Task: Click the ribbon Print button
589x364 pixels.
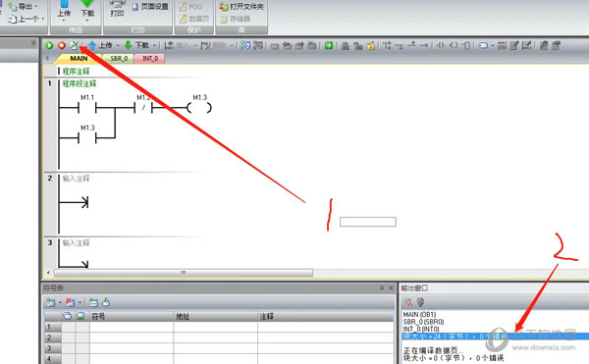Action: tap(117, 10)
